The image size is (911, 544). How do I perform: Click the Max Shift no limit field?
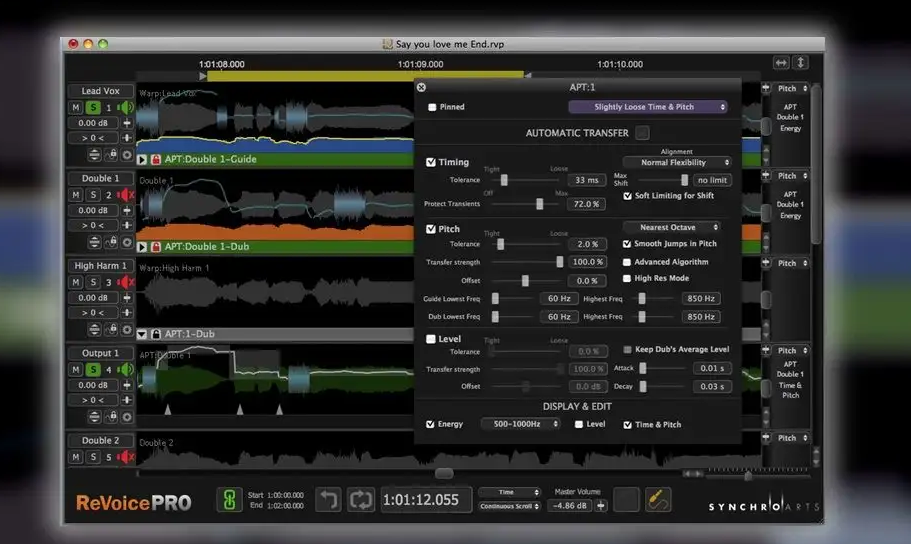[x=712, y=180]
